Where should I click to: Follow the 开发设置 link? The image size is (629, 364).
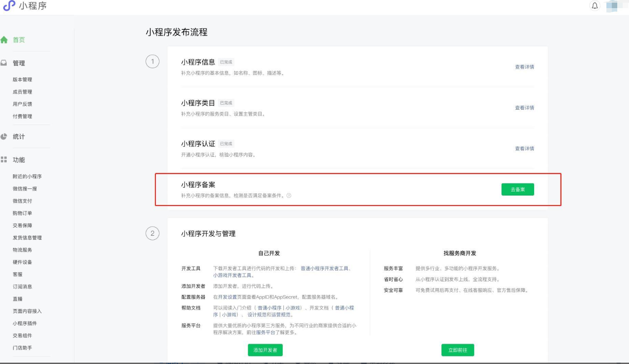[227, 297]
